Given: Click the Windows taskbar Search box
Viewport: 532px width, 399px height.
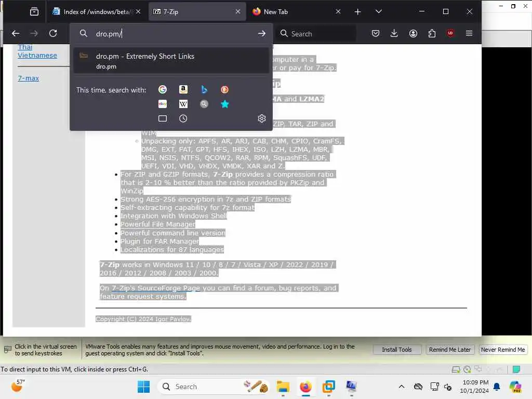Looking at the screenshot, I should coord(214,387).
